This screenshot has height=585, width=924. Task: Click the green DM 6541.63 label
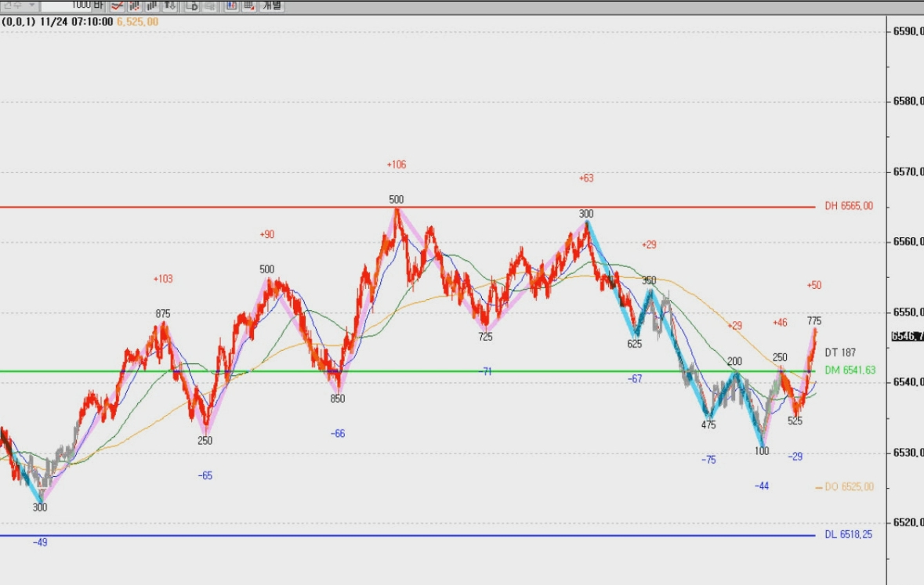pos(850,370)
